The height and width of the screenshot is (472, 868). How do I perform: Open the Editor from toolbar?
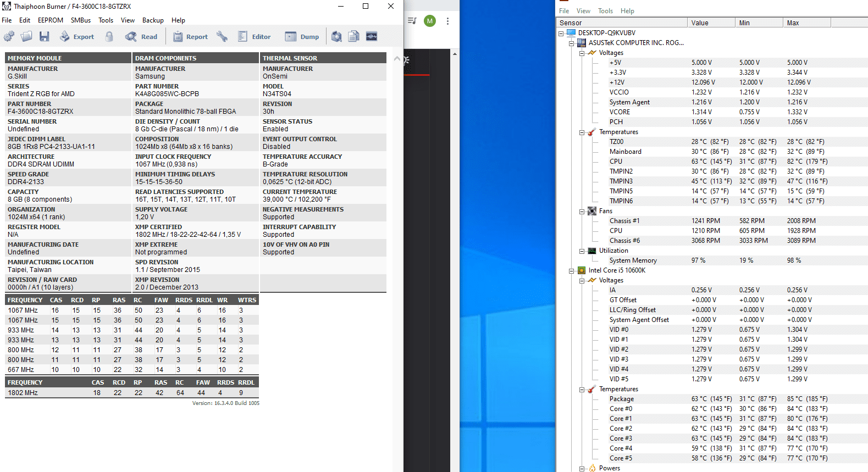(x=255, y=36)
